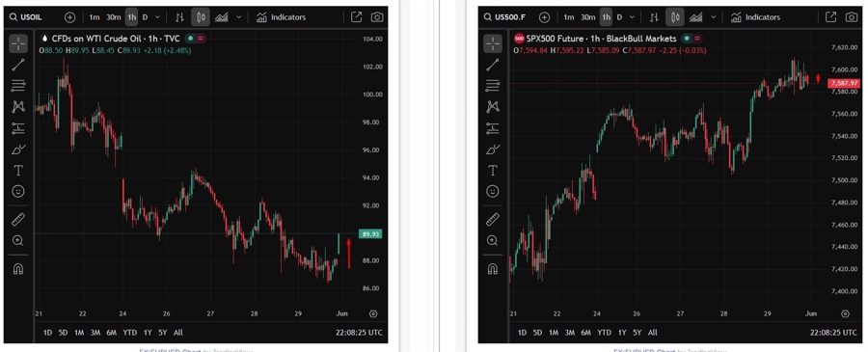Open emoji icons tool in USOIL chart

tap(18, 192)
